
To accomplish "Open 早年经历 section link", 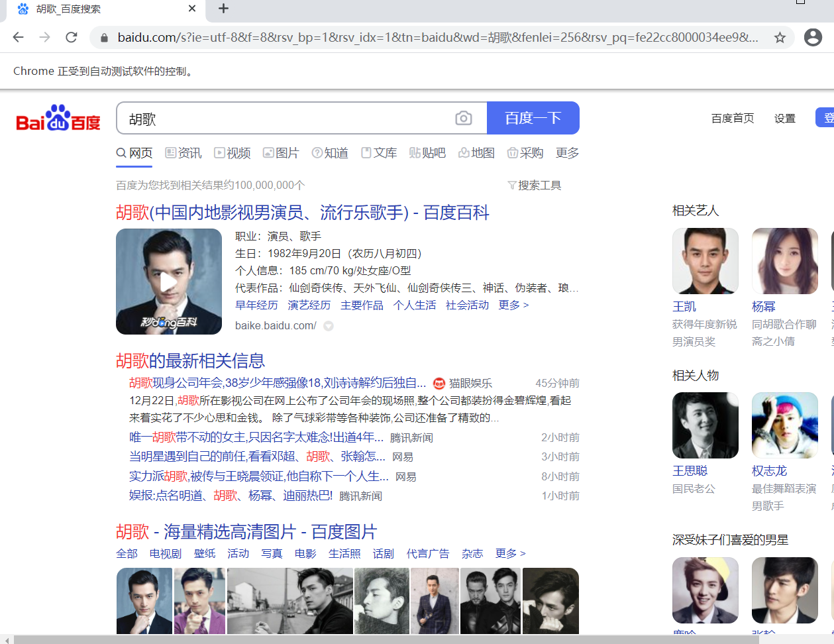I will point(256,305).
